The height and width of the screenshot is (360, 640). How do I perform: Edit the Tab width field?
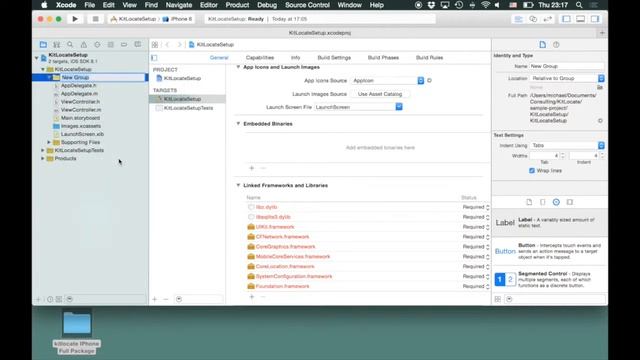point(544,156)
